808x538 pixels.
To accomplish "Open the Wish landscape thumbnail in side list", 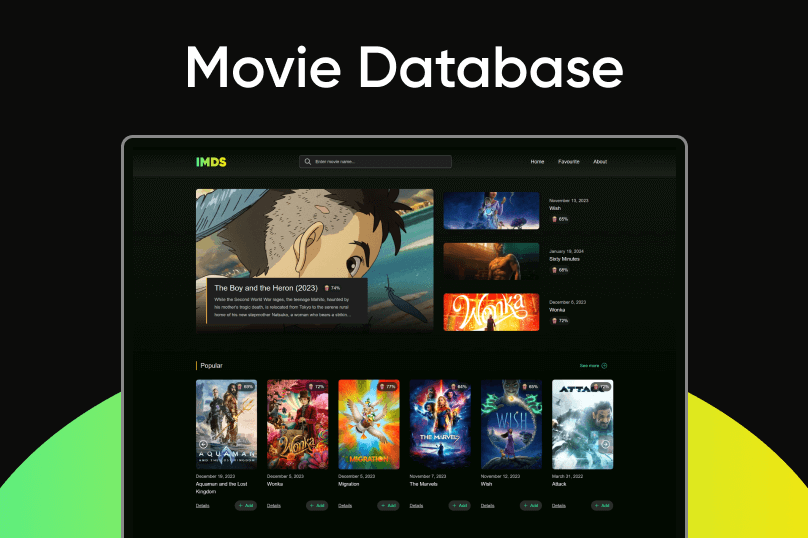I will pos(491,210).
